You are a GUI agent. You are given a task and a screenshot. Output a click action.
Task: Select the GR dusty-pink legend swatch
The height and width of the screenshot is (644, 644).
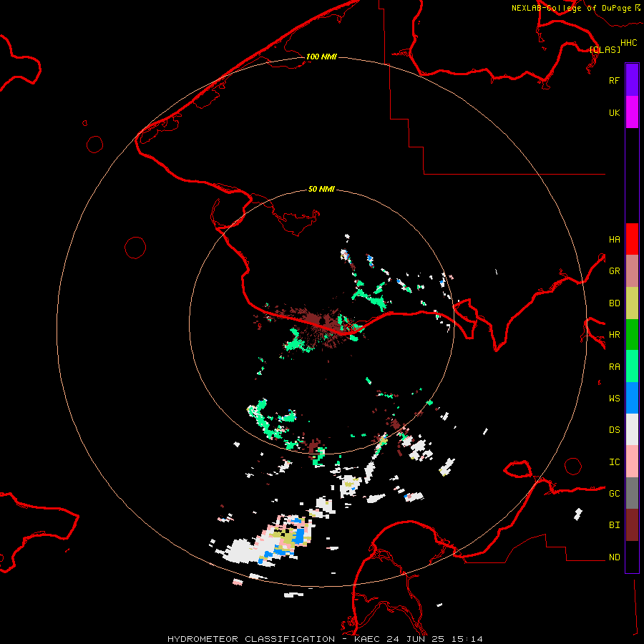coord(632,271)
